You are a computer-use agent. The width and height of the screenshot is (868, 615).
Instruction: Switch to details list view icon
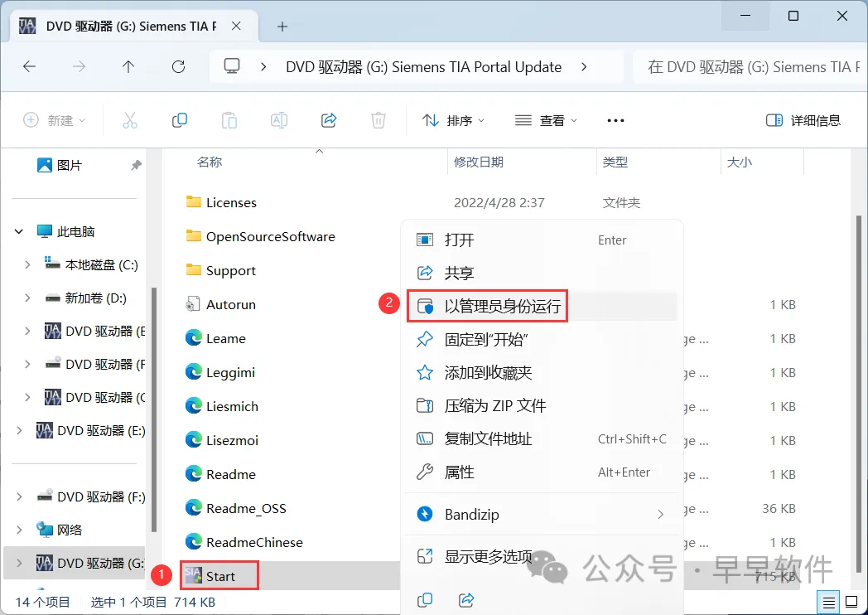[829, 603]
